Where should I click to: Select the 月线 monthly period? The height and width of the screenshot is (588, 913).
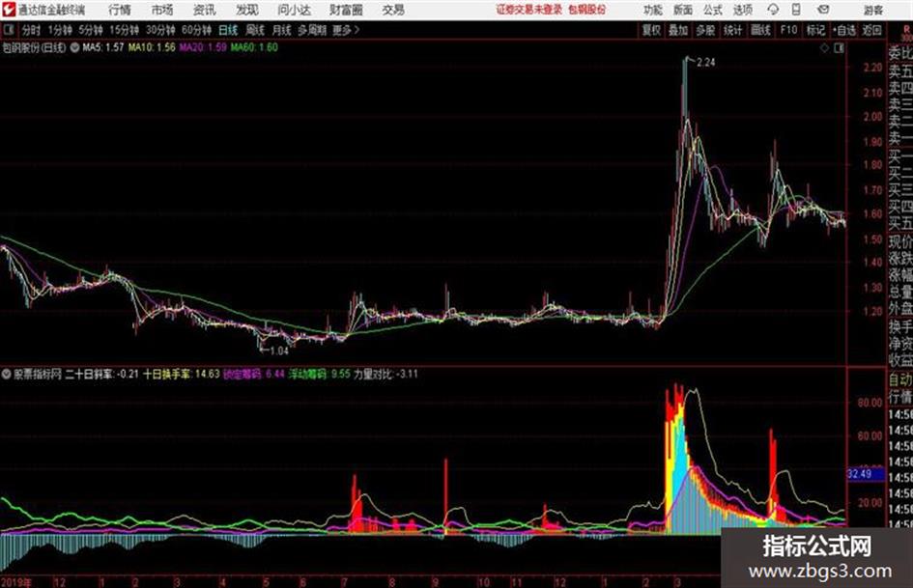[282, 30]
